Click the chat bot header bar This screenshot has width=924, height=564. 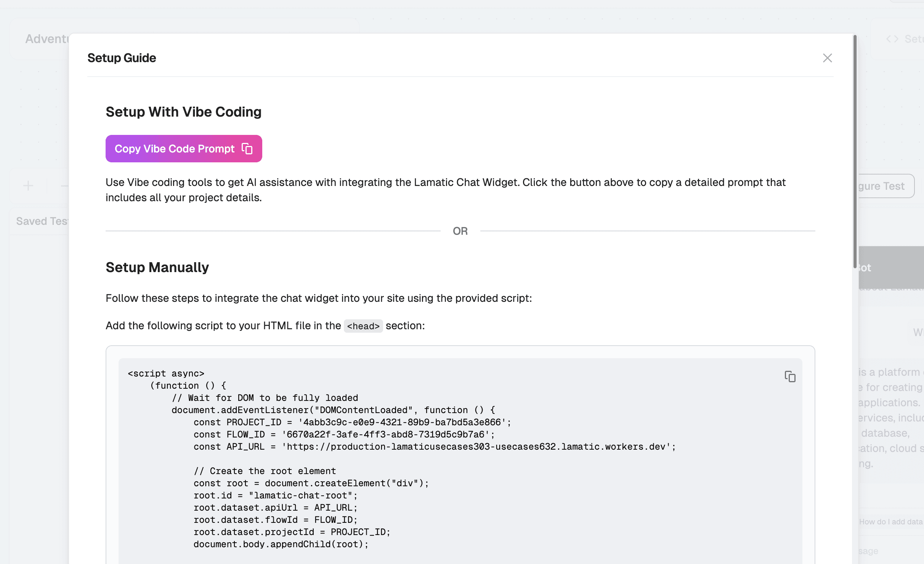[x=890, y=268]
